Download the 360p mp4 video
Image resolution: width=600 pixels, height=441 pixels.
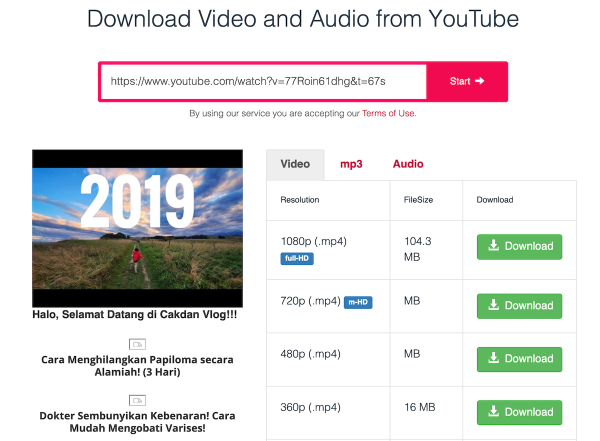(519, 412)
